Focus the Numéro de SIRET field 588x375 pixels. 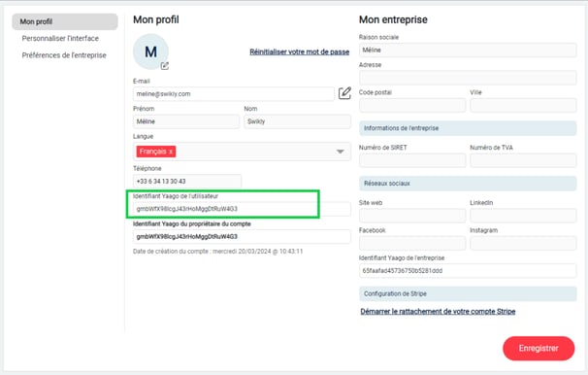click(412, 160)
